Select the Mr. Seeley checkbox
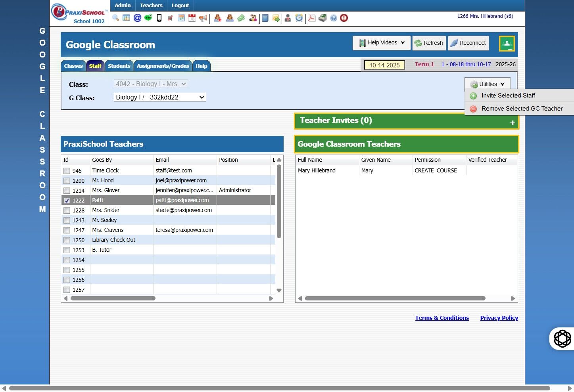 (x=67, y=220)
